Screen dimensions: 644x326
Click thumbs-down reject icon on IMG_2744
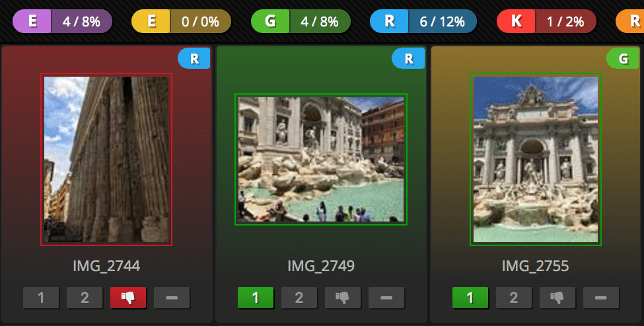click(128, 297)
